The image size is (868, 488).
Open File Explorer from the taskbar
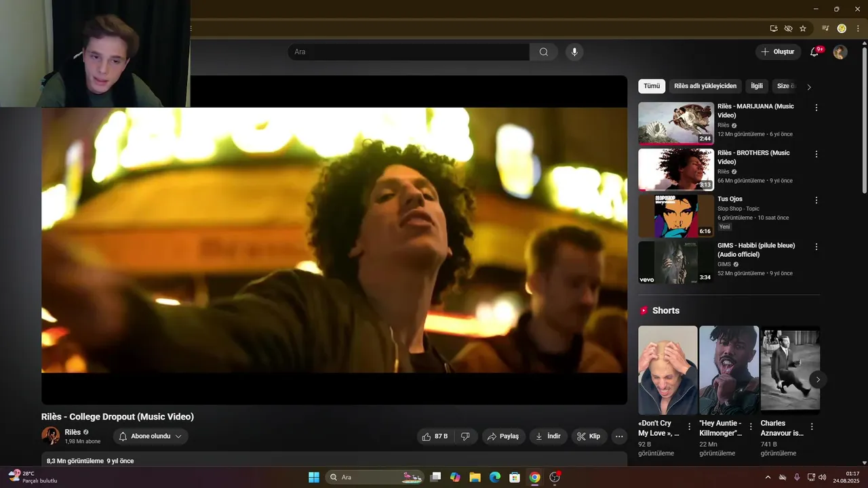tap(475, 477)
